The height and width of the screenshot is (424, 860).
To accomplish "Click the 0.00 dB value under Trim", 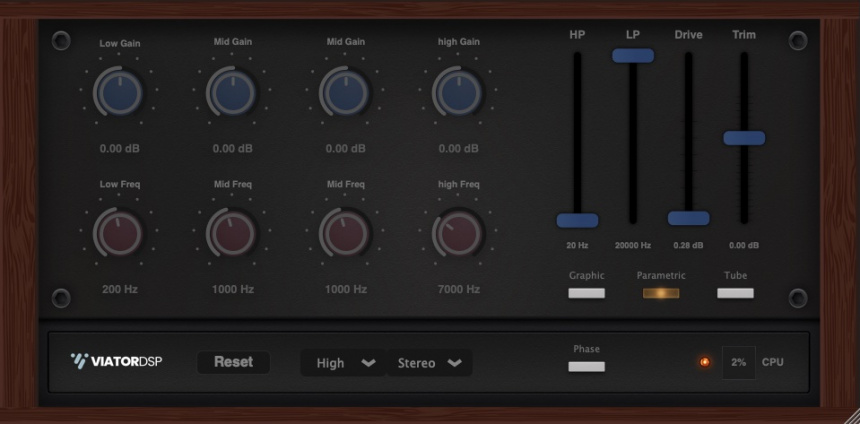I will point(744,246).
